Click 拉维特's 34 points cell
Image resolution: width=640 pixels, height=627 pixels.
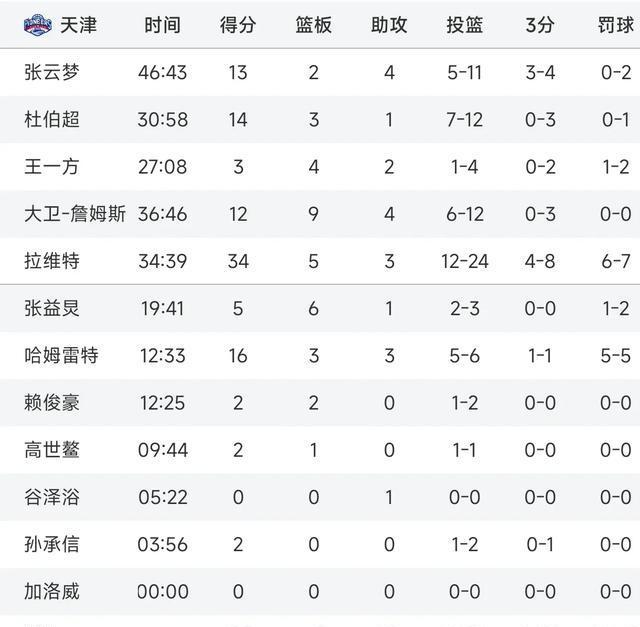pos(238,261)
